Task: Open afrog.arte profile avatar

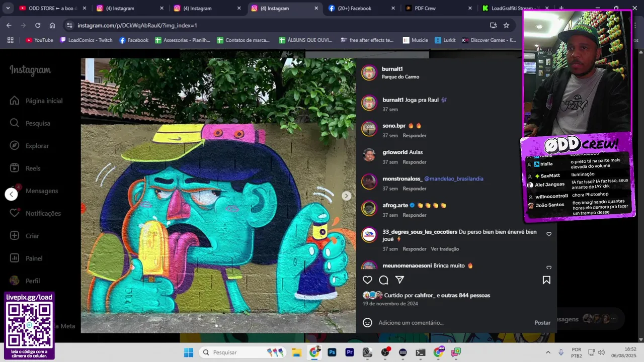Action: click(x=369, y=208)
